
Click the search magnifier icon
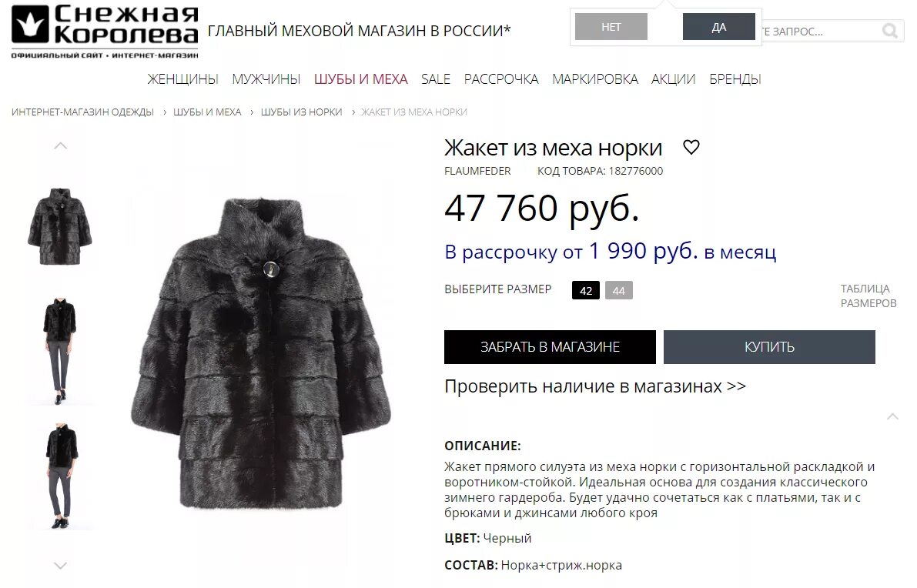[889, 31]
